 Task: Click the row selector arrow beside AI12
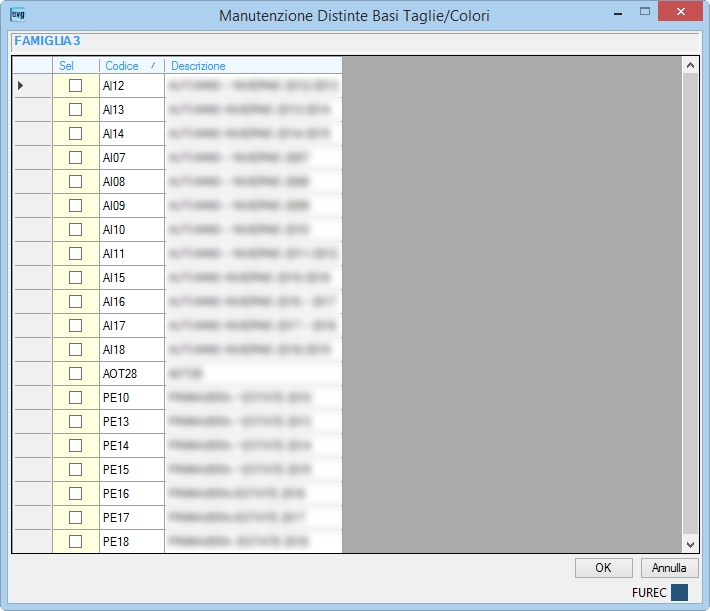tap(20, 85)
